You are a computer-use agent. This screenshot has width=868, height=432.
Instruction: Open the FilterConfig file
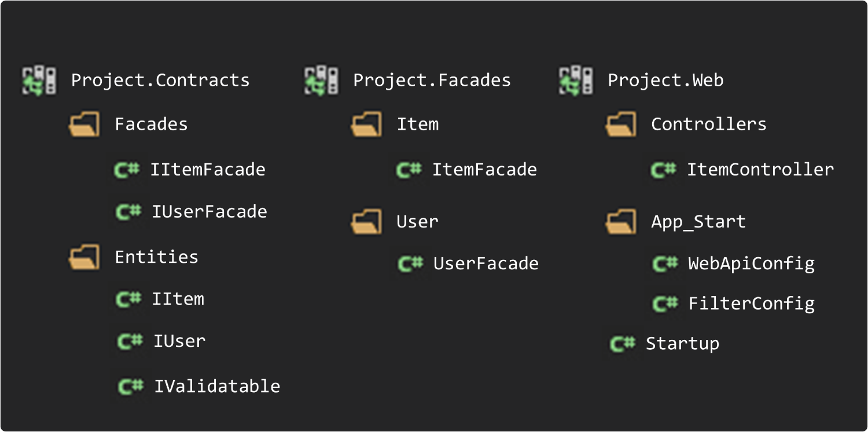751,304
